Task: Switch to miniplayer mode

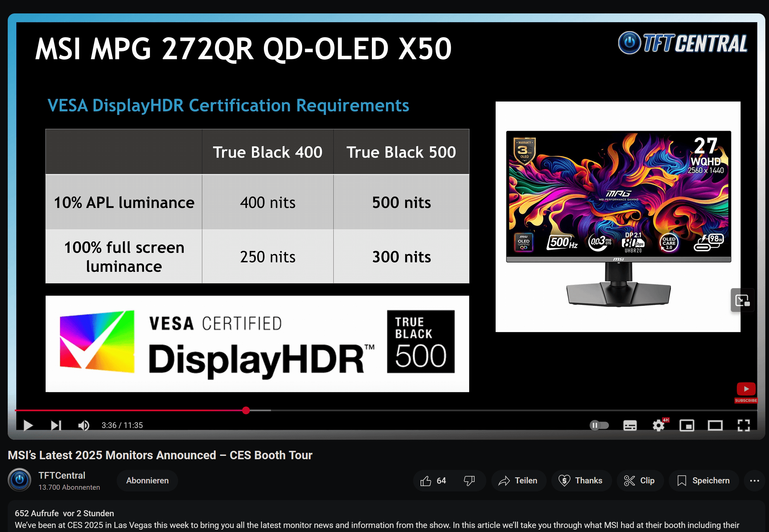Action: click(x=687, y=425)
